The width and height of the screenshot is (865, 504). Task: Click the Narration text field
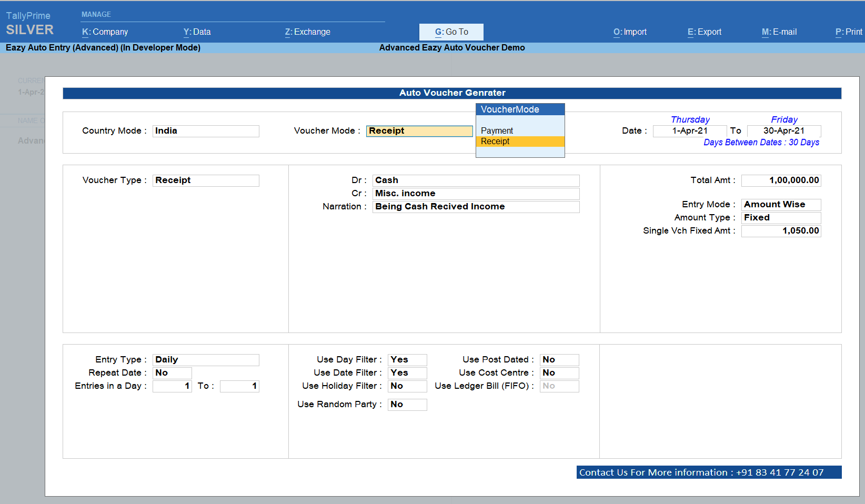[x=476, y=207]
